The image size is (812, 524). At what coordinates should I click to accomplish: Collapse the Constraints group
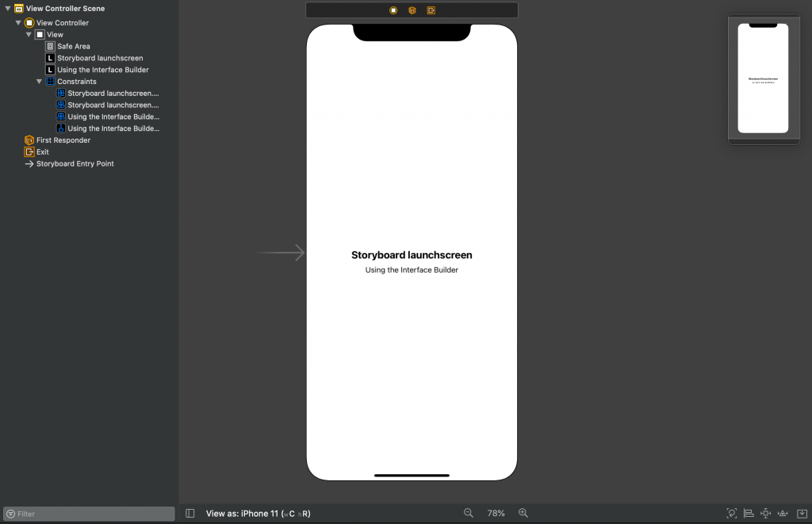pos(40,82)
